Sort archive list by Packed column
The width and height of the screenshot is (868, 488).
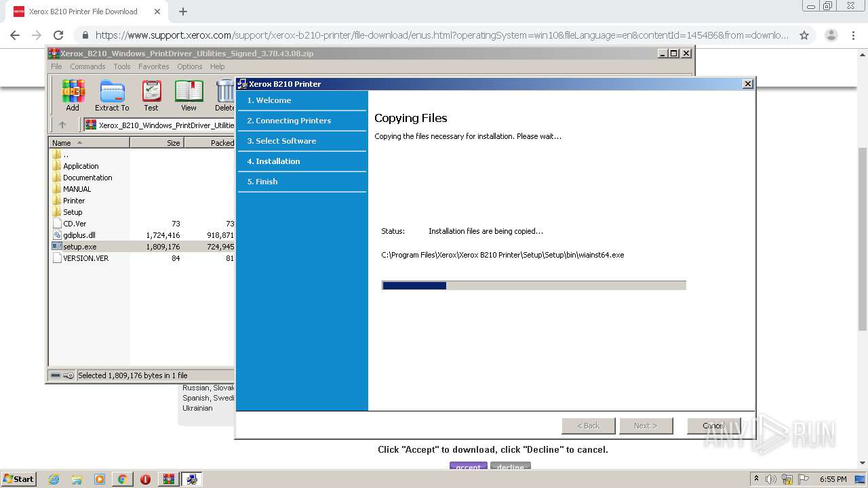click(x=210, y=142)
